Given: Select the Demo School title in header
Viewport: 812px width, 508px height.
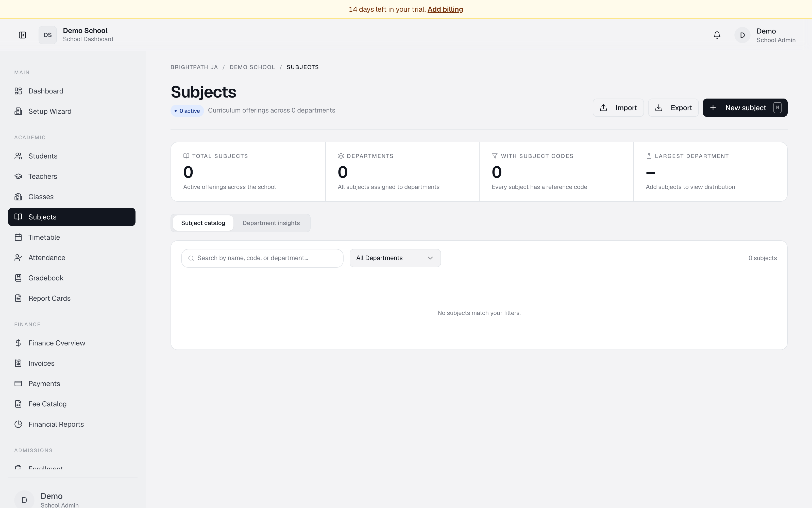Looking at the screenshot, I should 85,30.
